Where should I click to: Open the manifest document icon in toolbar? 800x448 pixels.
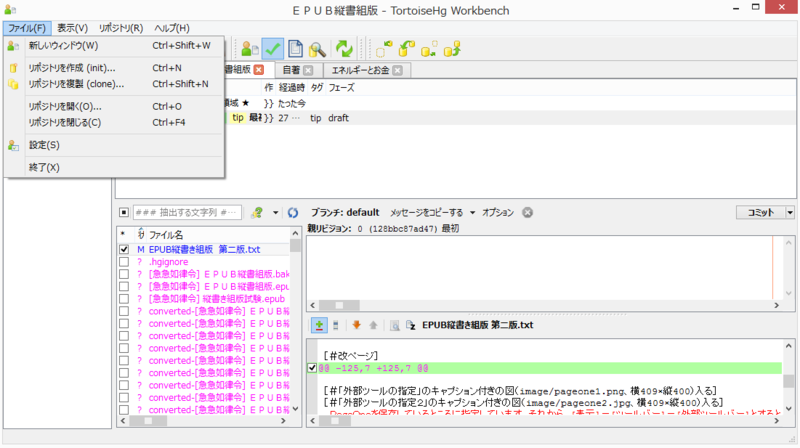(295, 49)
